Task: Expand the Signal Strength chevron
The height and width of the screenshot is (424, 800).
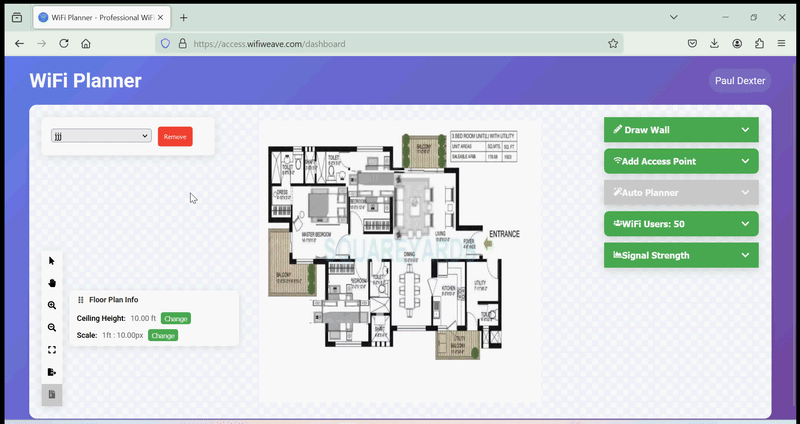Action: click(745, 255)
